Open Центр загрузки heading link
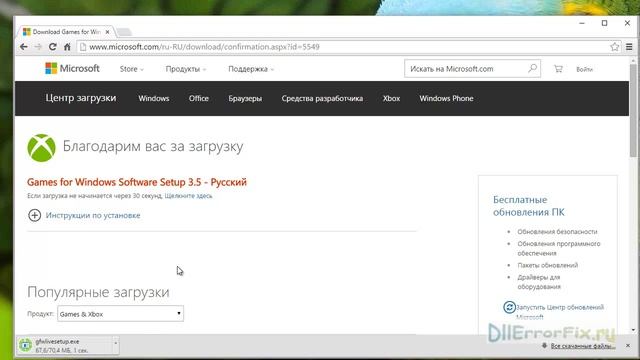The width and height of the screenshot is (640, 360). 81,98
